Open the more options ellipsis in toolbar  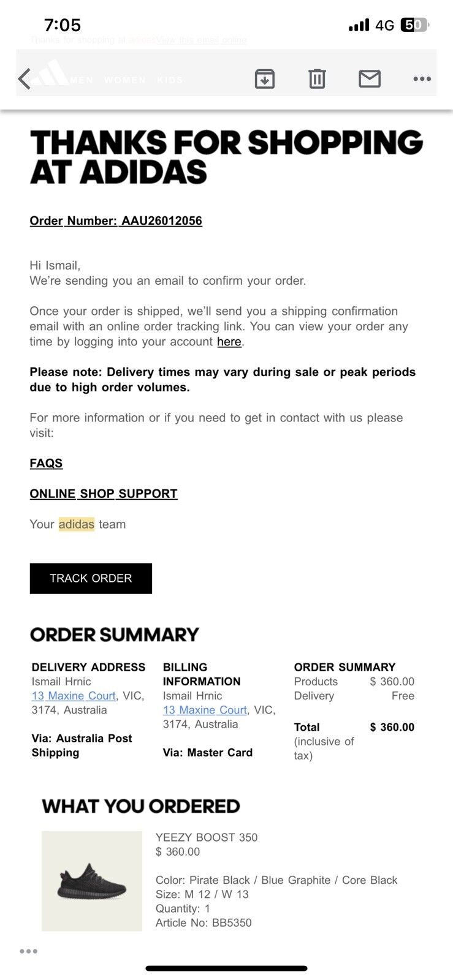coord(422,79)
